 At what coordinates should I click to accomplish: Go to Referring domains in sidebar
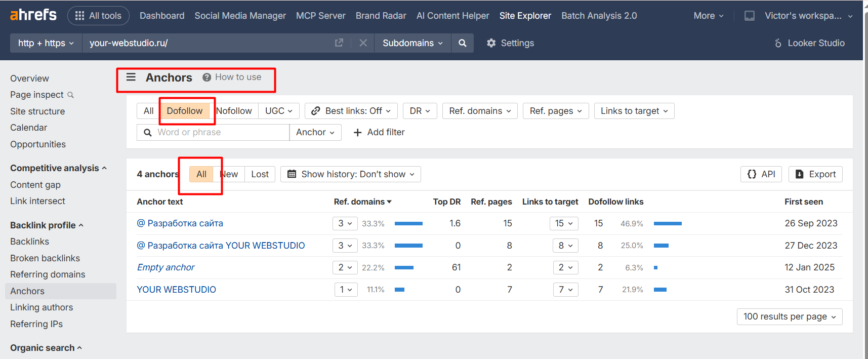[48, 274]
